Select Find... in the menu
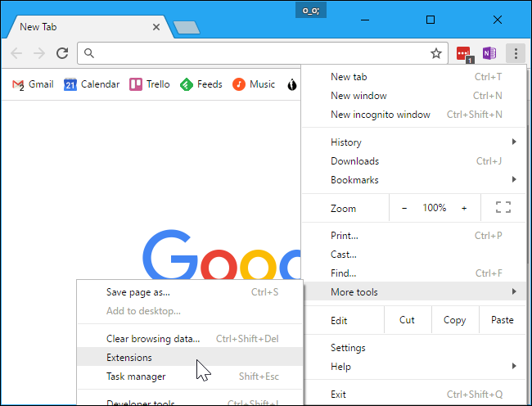This screenshot has width=532, height=406. pyautogui.click(x=414, y=273)
